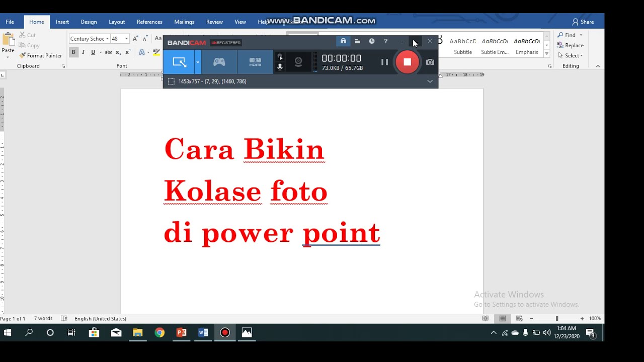Open Text Effects and Typography

click(x=142, y=52)
